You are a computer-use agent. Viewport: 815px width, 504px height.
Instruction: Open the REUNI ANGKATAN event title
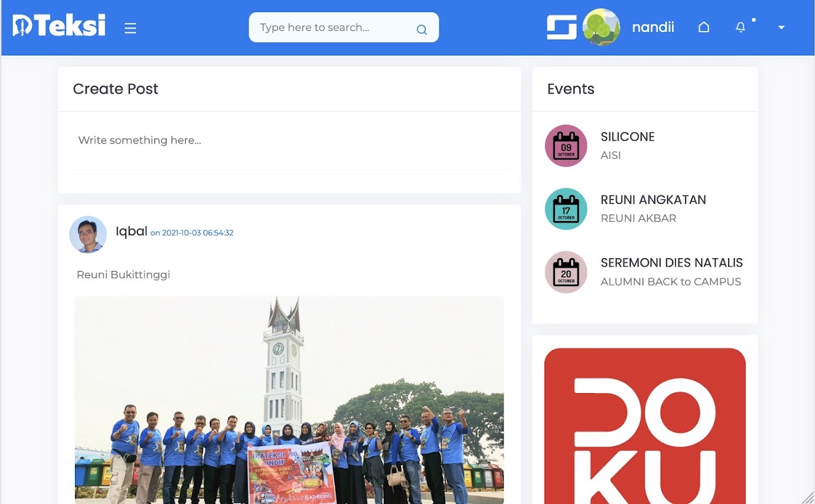click(x=653, y=200)
